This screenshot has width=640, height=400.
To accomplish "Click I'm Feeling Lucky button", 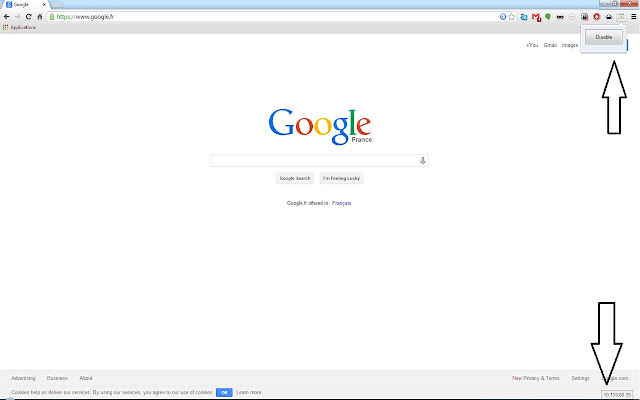I will tap(341, 178).
